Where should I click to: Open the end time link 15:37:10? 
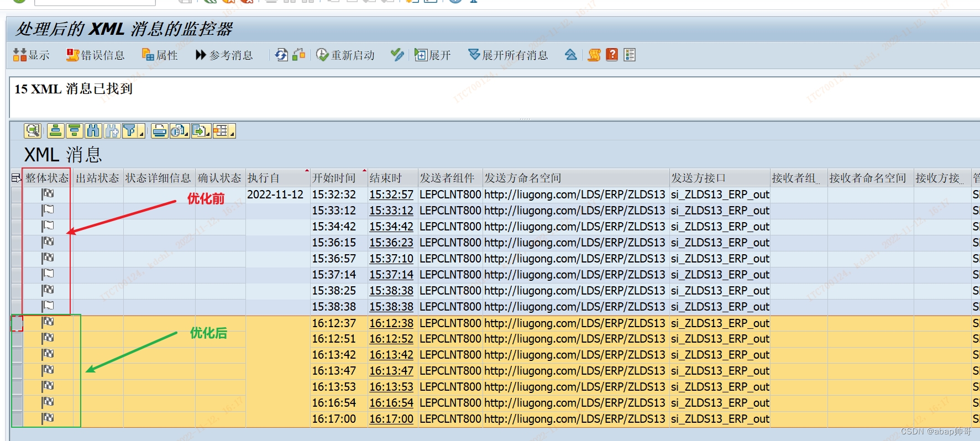pos(391,259)
